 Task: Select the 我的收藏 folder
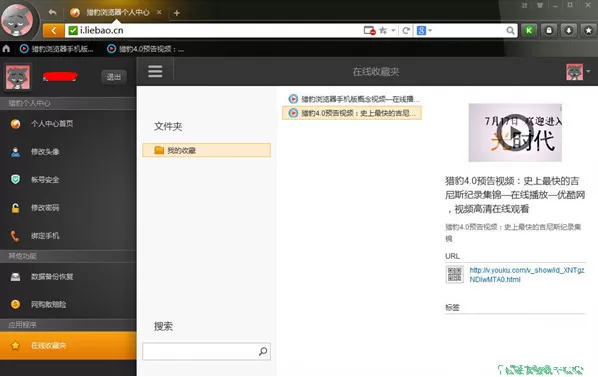pyautogui.click(x=206, y=150)
